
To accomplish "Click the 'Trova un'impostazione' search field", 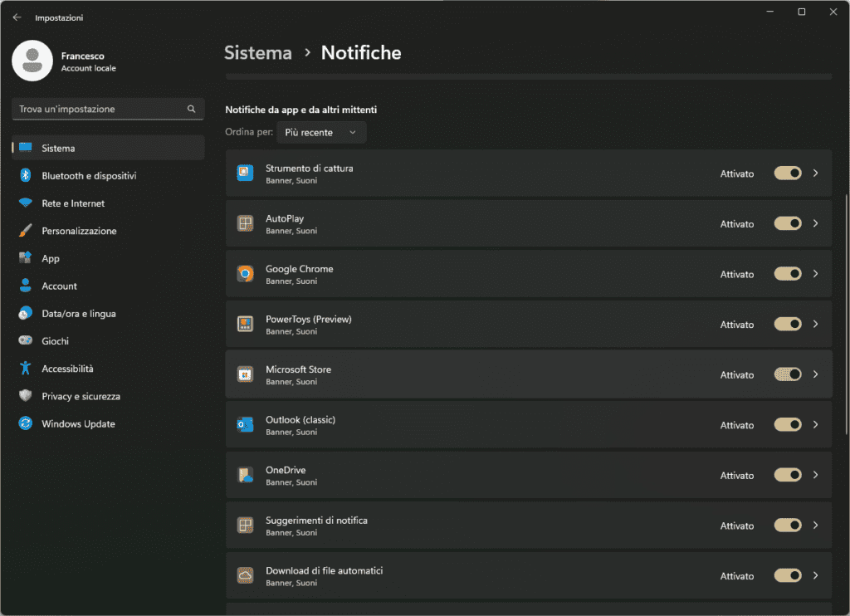I will 98,109.
